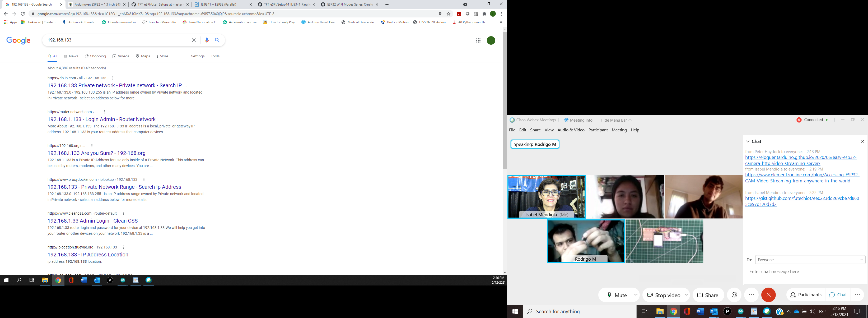Image resolution: width=868 pixels, height=318 pixels.
Task: Stop video in the Webex meeting
Action: click(x=663, y=295)
